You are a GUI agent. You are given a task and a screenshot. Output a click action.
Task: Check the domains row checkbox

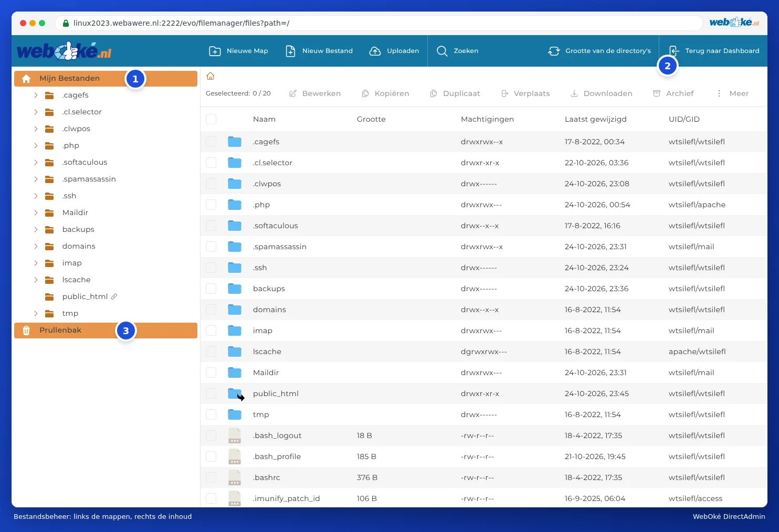pyautogui.click(x=211, y=310)
